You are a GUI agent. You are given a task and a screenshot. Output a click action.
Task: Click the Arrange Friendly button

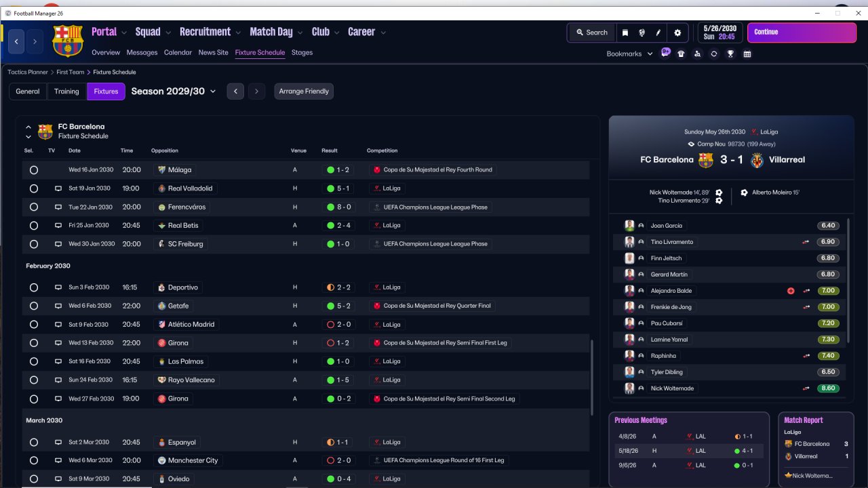[304, 91]
